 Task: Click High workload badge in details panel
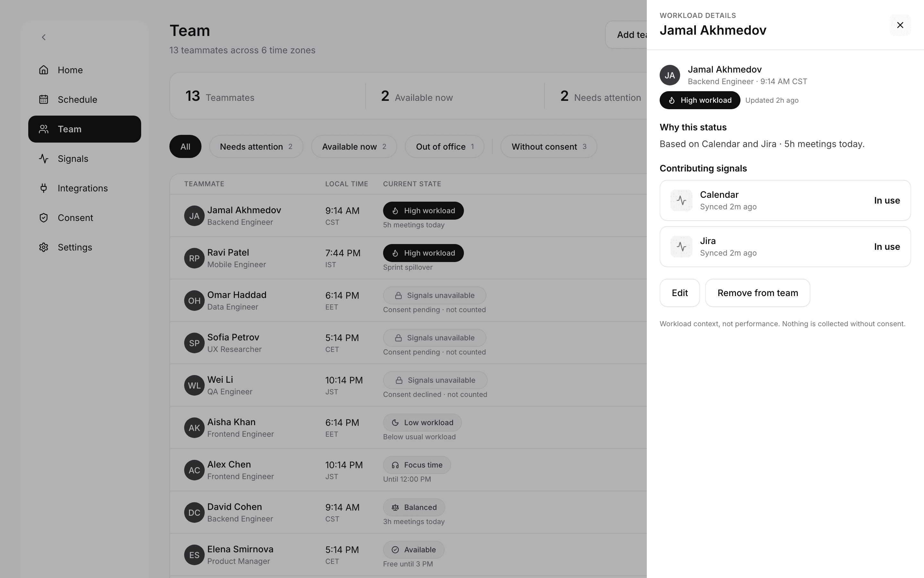[699, 100]
